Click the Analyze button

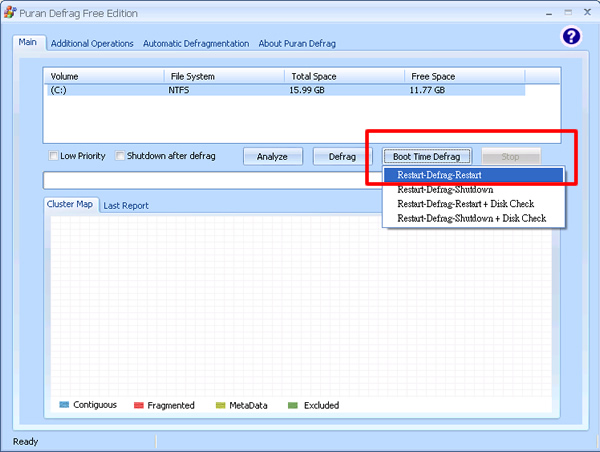[x=272, y=157]
